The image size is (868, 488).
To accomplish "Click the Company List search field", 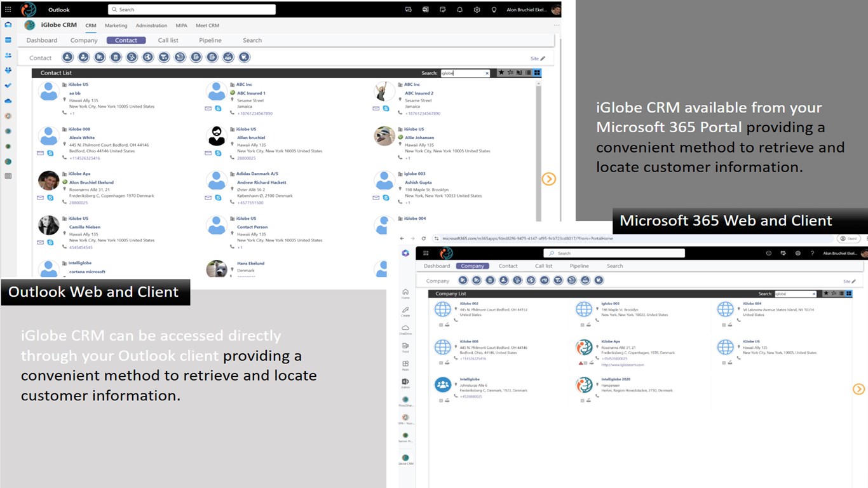I will click(794, 294).
